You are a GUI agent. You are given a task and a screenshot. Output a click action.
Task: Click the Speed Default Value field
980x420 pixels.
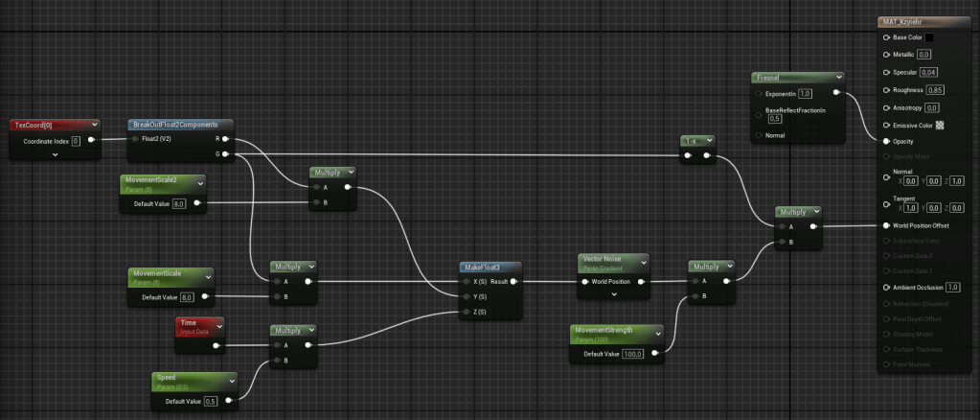210,401
